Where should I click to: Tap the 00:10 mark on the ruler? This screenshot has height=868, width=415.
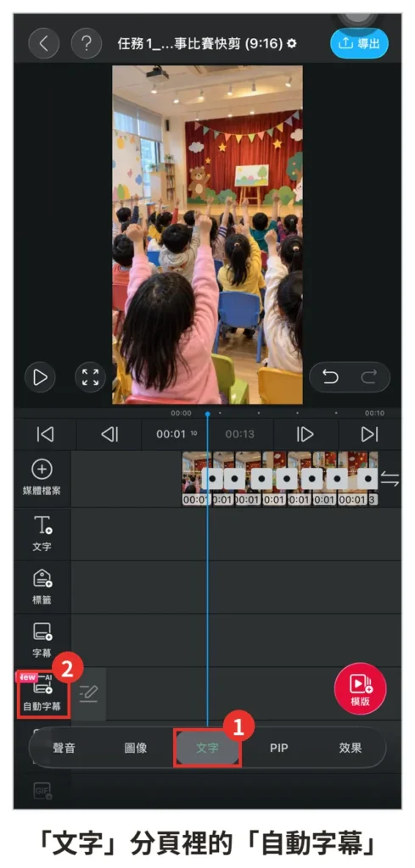click(x=374, y=413)
